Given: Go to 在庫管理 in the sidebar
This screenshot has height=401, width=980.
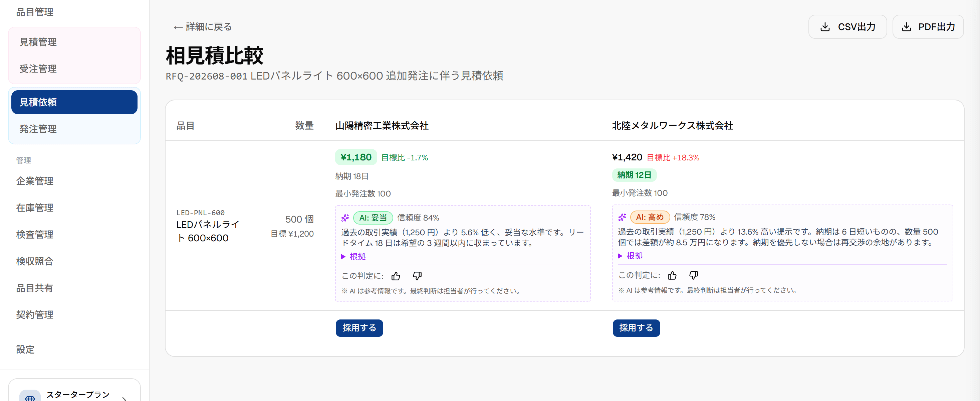Looking at the screenshot, I should tap(35, 208).
